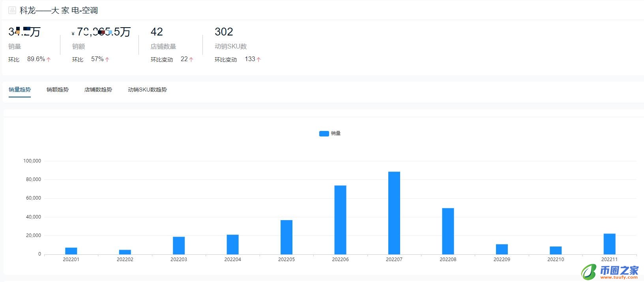Click the up arrow next to 57%
Image resolution: width=644 pixels, height=282 pixels.
coord(107,60)
